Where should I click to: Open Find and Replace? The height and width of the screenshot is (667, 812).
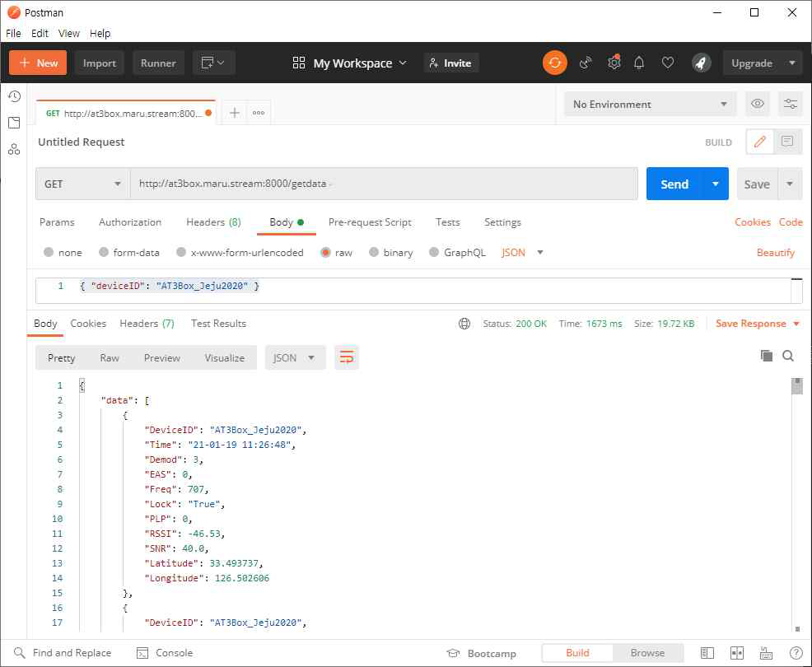pyautogui.click(x=63, y=653)
